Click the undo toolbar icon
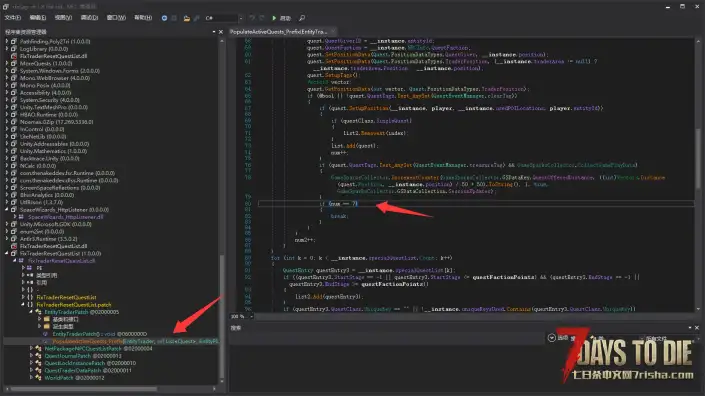 [252, 18]
